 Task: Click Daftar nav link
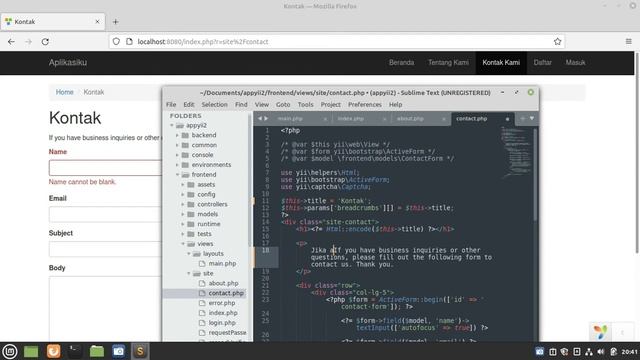(542, 62)
